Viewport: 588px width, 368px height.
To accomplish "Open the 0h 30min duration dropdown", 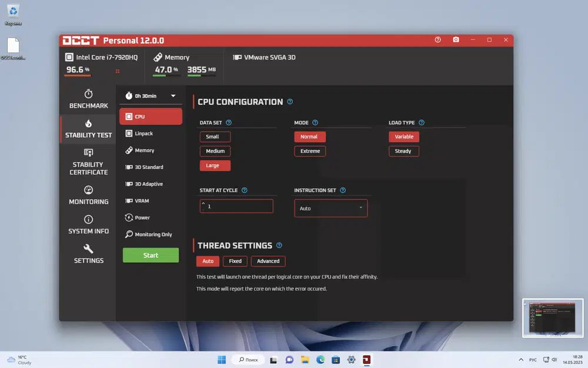I will click(x=151, y=96).
